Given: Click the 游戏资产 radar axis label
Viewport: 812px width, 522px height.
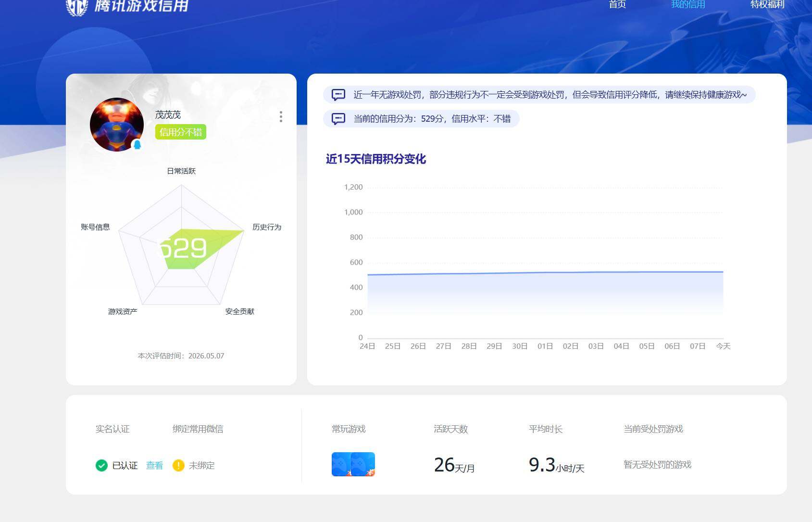Looking at the screenshot, I should pyautogui.click(x=123, y=311).
